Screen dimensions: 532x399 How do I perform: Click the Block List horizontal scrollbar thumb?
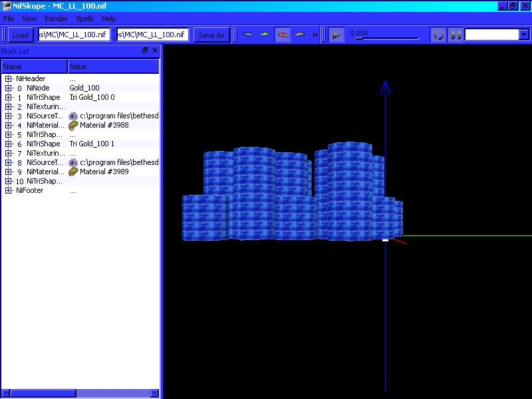(x=43, y=393)
